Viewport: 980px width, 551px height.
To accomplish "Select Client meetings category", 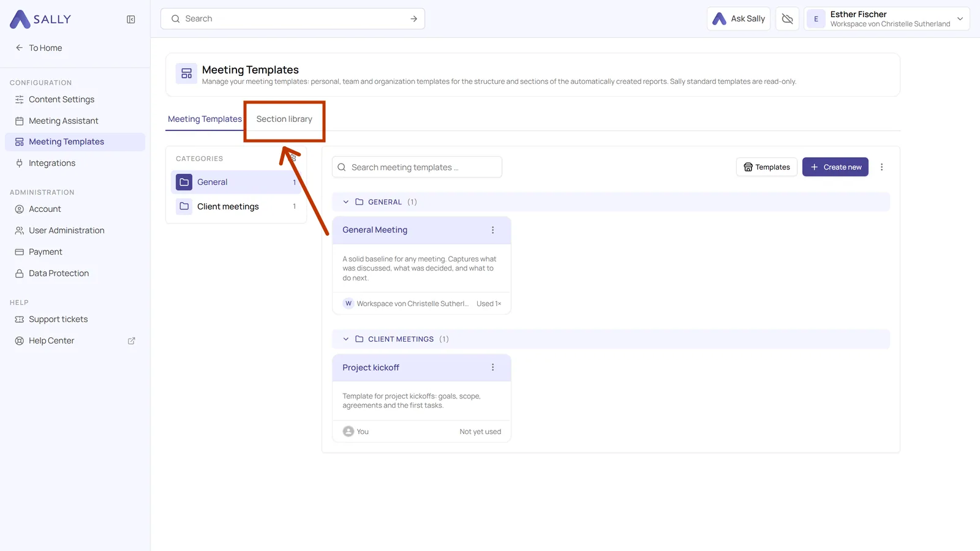I will point(236,206).
